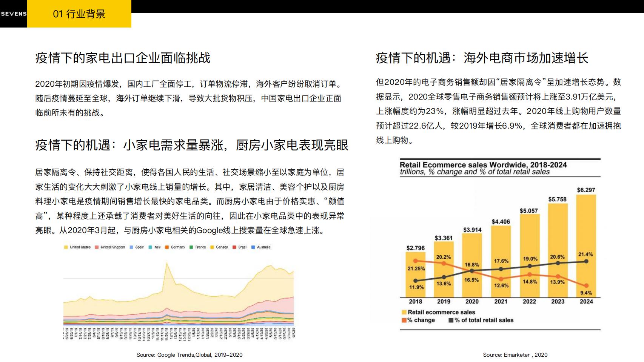Click the $6.297 bar value label
644x362 pixels.
(x=586, y=190)
